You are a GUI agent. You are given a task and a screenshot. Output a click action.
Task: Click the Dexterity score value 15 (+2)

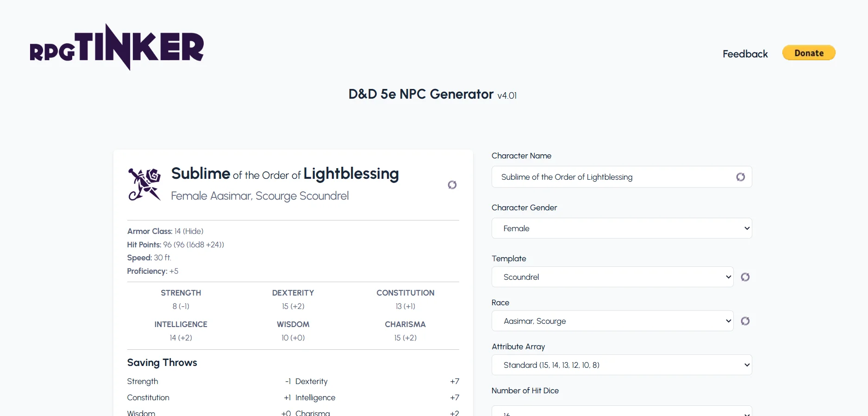click(x=293, y=306)
